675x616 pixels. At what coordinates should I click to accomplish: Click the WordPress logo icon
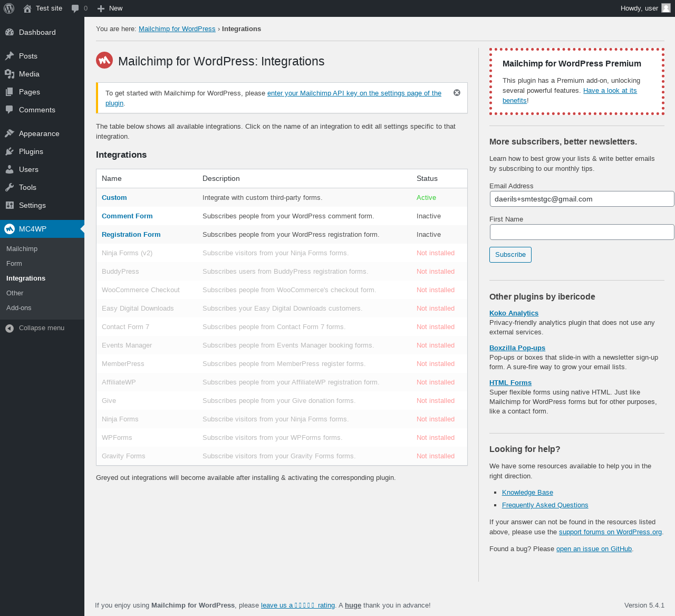9,8
